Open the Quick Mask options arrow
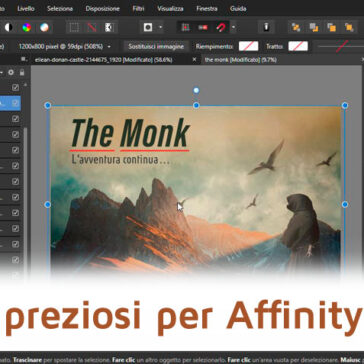This screenshot has width=364, height=364. click(x=161, y=27)
